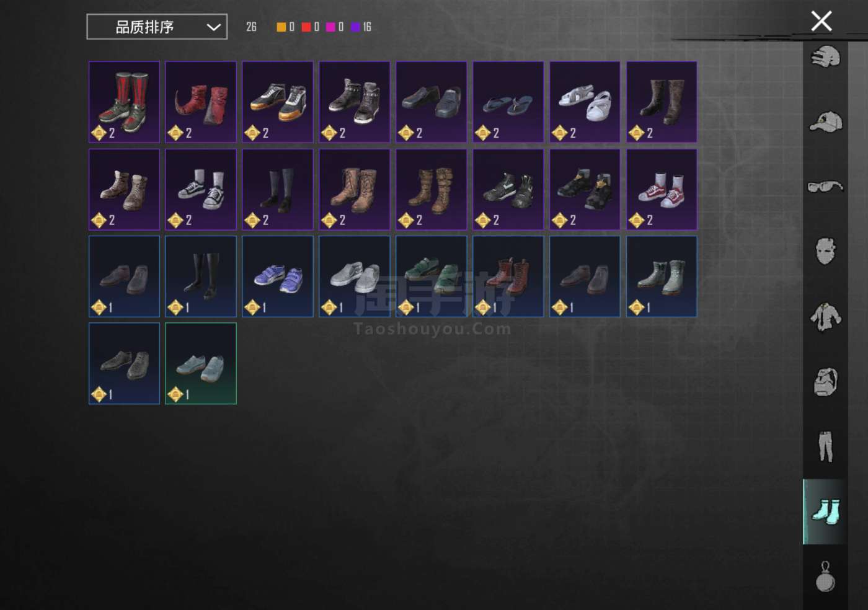
Task: Expand the 品质排序 sort dropdown
Action: pos(157,27)
